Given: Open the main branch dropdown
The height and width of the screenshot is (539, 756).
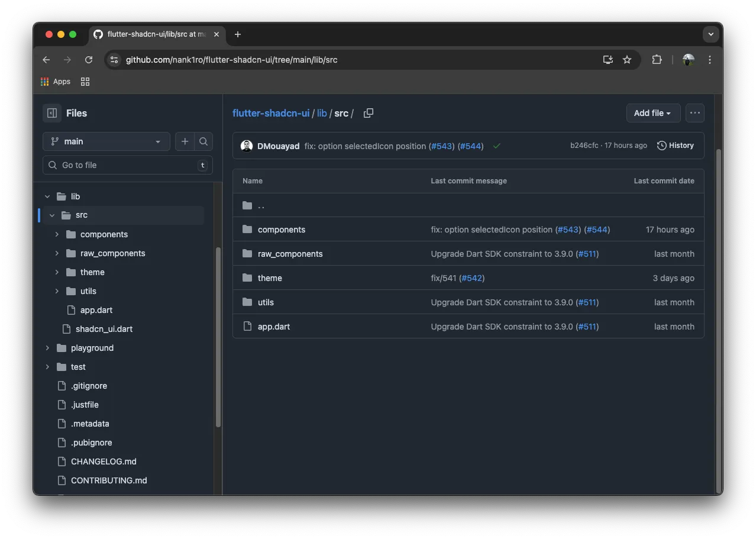Looking at the screenshot, I should pos(106,141).
